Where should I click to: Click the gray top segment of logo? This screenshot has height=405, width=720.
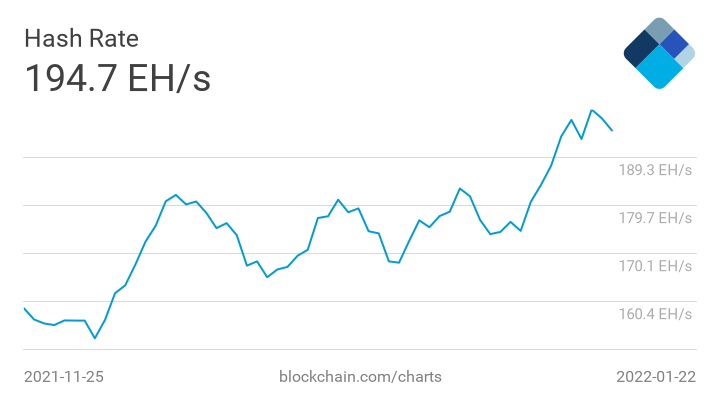coord(660,30)
